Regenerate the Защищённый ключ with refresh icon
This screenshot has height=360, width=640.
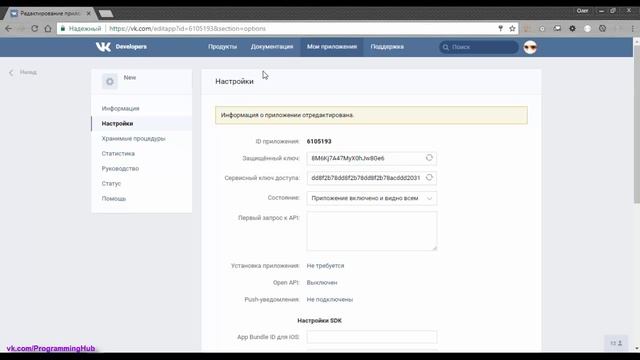pos(429,158)
